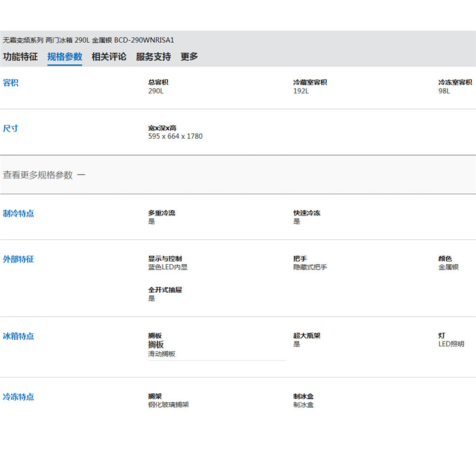Open the 功能特征 tab
476x476 pixels.
[20, 57]
